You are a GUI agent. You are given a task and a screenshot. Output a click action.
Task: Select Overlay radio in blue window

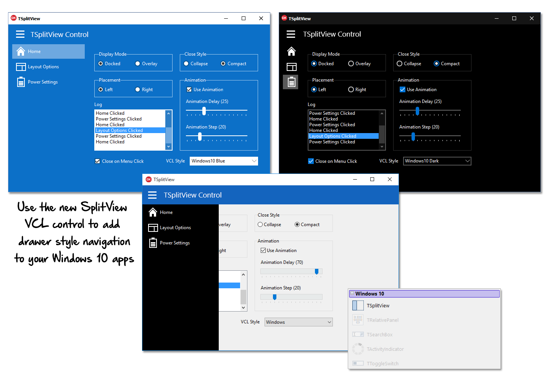(x=138, y=64)
